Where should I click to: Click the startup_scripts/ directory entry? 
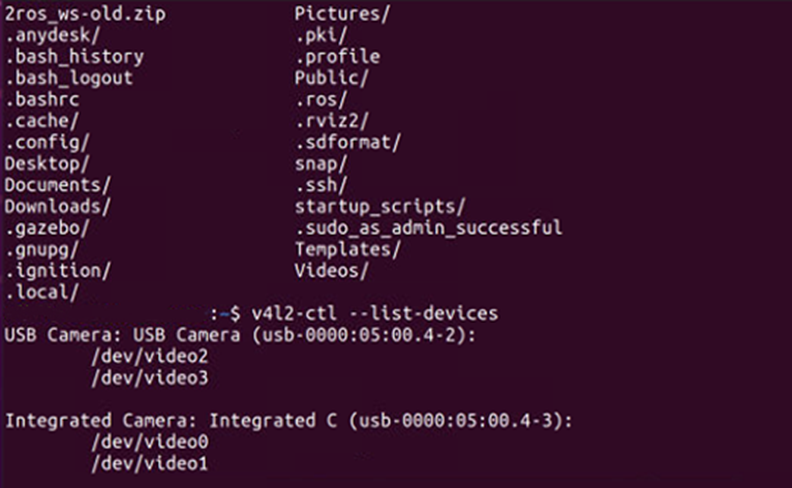380,207
